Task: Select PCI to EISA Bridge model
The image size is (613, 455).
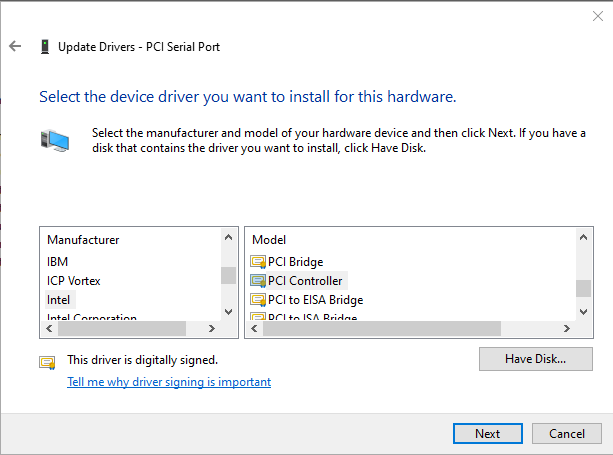Action: (x=315, y=300)
